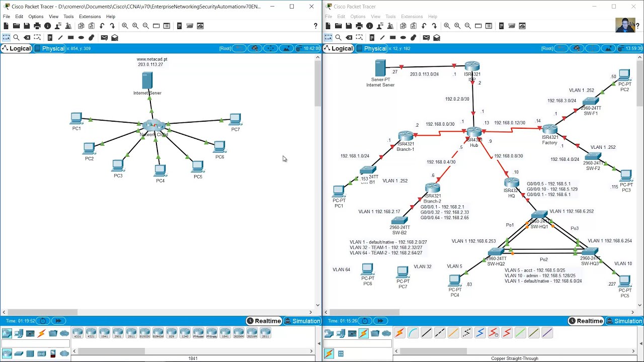Open Network Information icon in left window
644x362 pixels.
48,26
